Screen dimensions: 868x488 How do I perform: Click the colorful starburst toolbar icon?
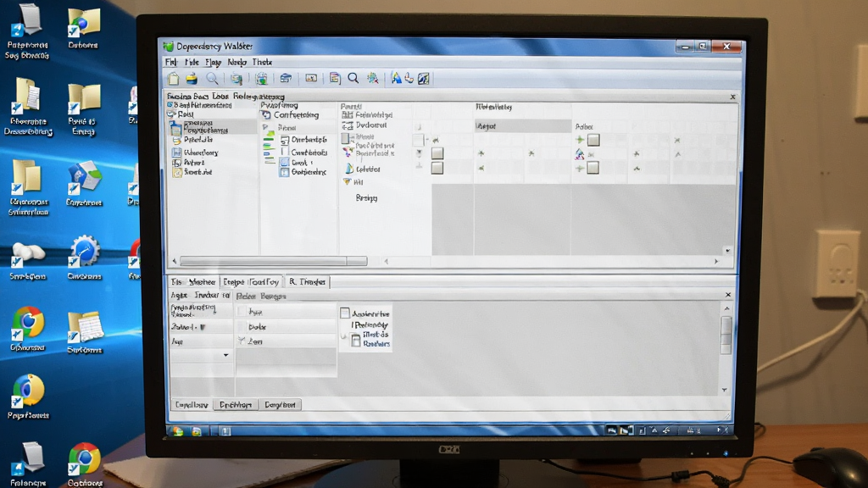pos(373,79)
